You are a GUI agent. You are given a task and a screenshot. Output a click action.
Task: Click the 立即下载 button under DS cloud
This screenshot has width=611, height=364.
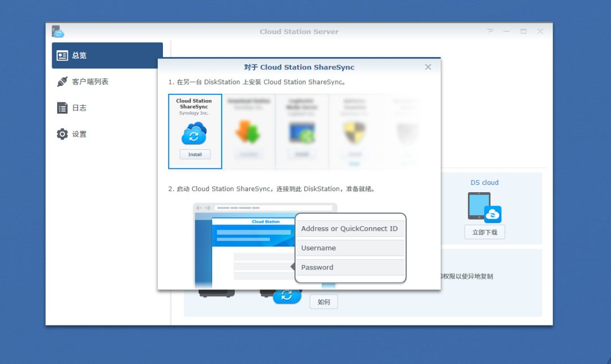[485, 232]
